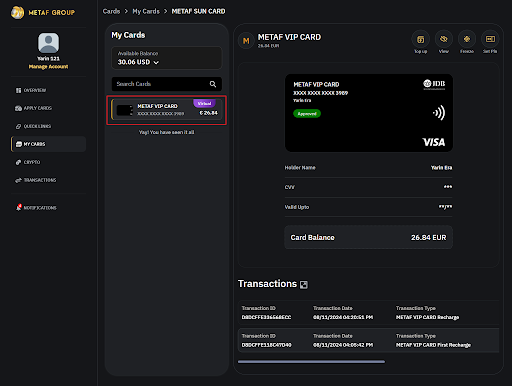
Task: Click the Freeze card icon
Action: (x=467, y=39)
